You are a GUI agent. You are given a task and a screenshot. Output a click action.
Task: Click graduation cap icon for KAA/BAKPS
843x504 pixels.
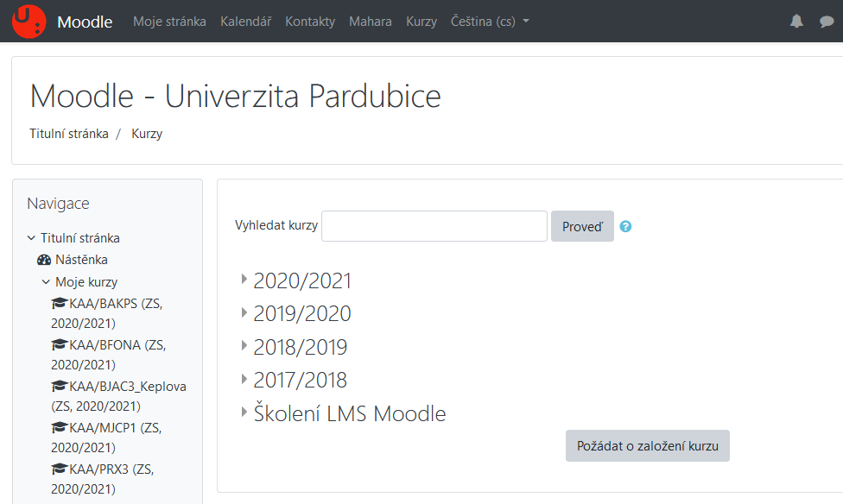(59, 303)
